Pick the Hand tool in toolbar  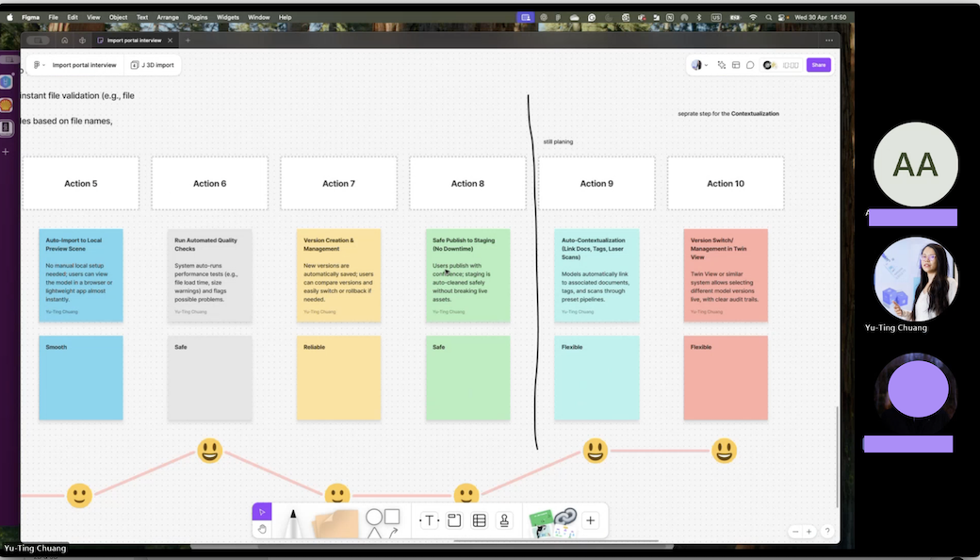[262, 530]
